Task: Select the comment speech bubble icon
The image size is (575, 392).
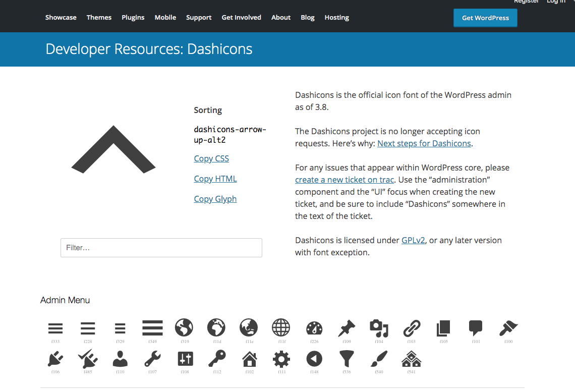Action: tap(476, 328)
